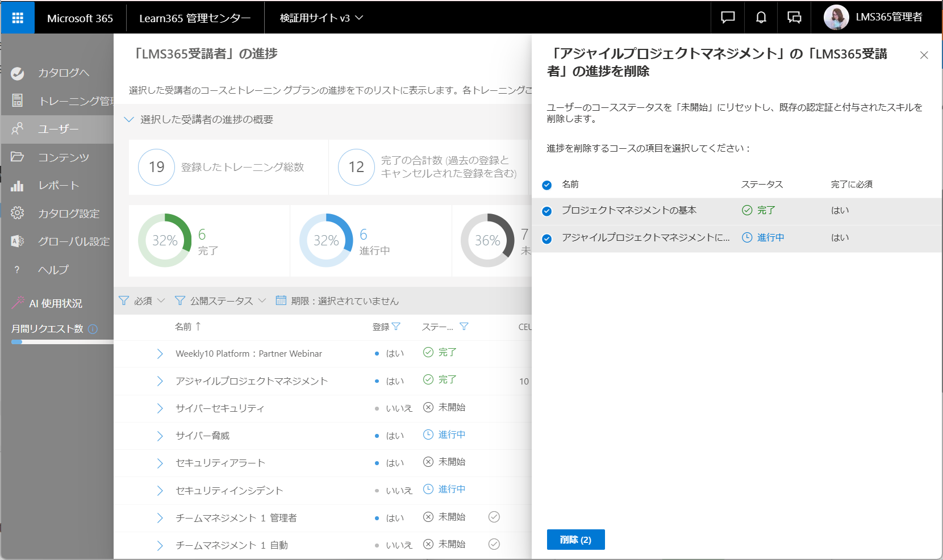Collapse 選択した受講者の進捗の概要 section
This screenshot has height=560, width=943.
[x=129, y=119]
